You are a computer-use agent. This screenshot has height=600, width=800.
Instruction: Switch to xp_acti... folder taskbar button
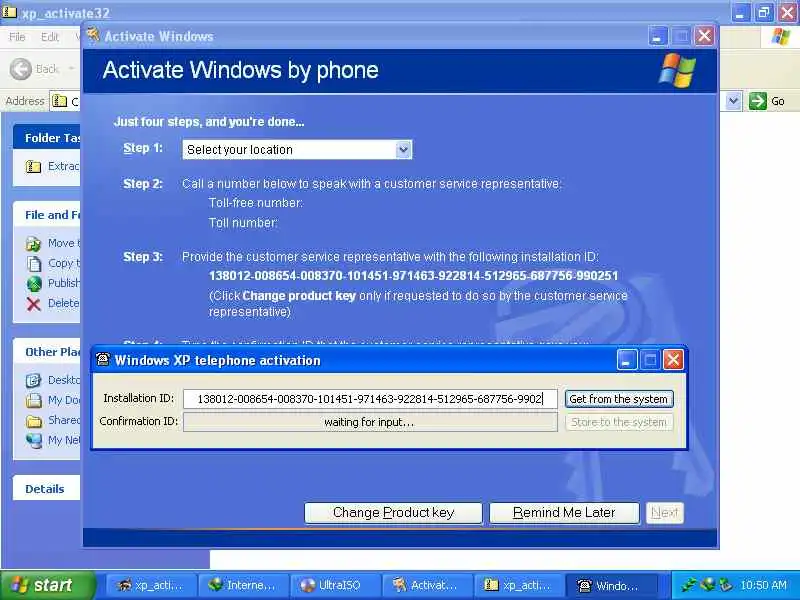point(519,585)
